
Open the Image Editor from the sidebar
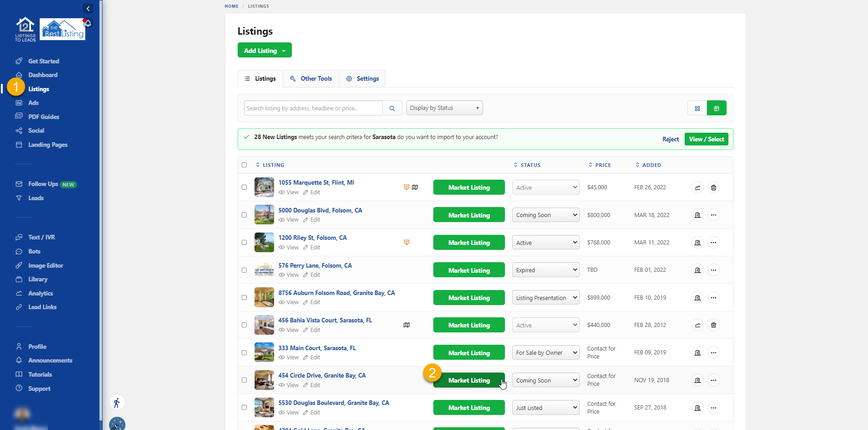pyautogui.click(x=45, y=265)
